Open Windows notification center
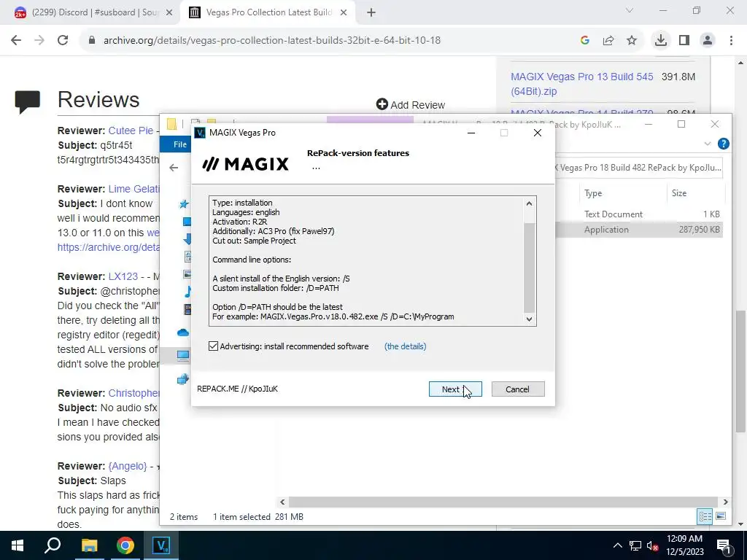Image resolution: width=747 pixels, height=560 pixels. pyautogui.click(x=724, y=545)
